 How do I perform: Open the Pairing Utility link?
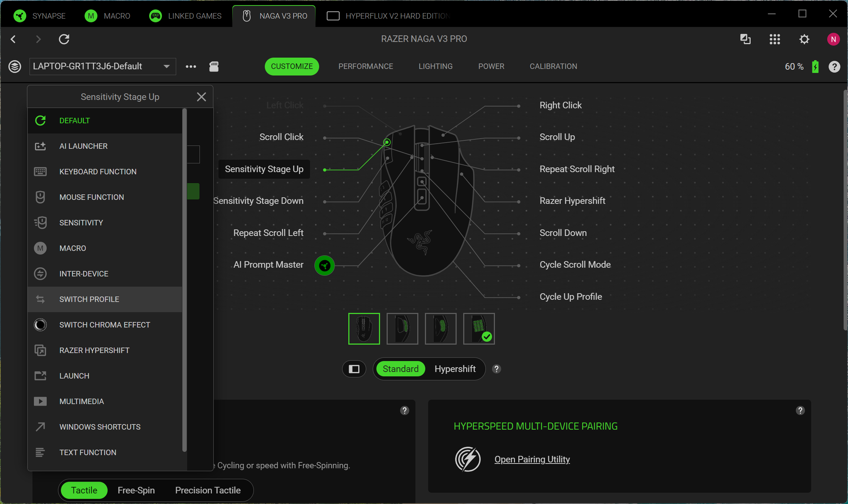(532, 459)
